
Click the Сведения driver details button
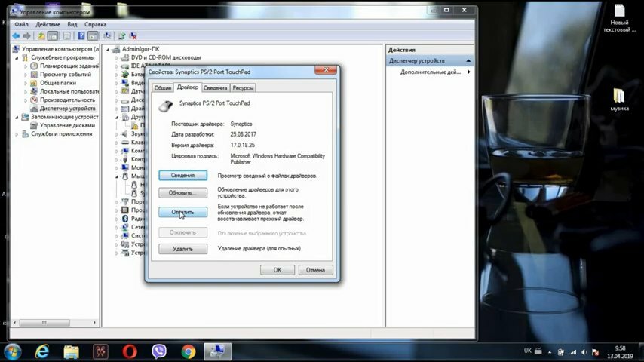coord(182,176)
